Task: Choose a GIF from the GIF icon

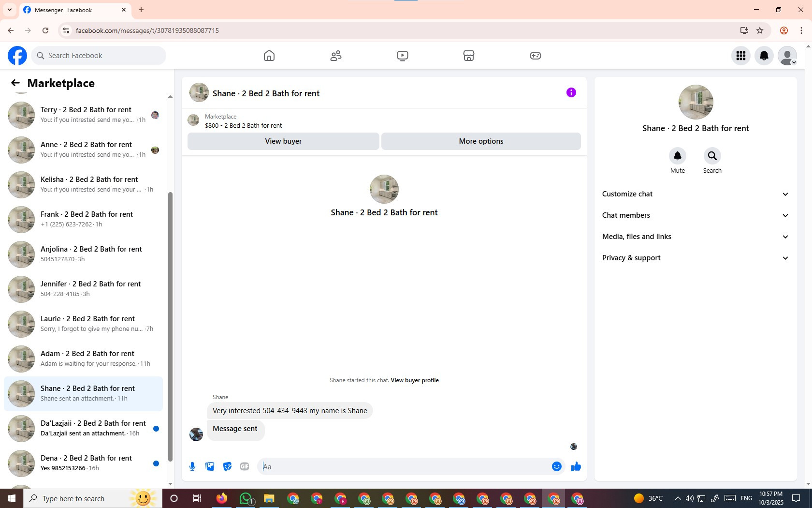Action: pyautogui.click(x=245, y=466)
